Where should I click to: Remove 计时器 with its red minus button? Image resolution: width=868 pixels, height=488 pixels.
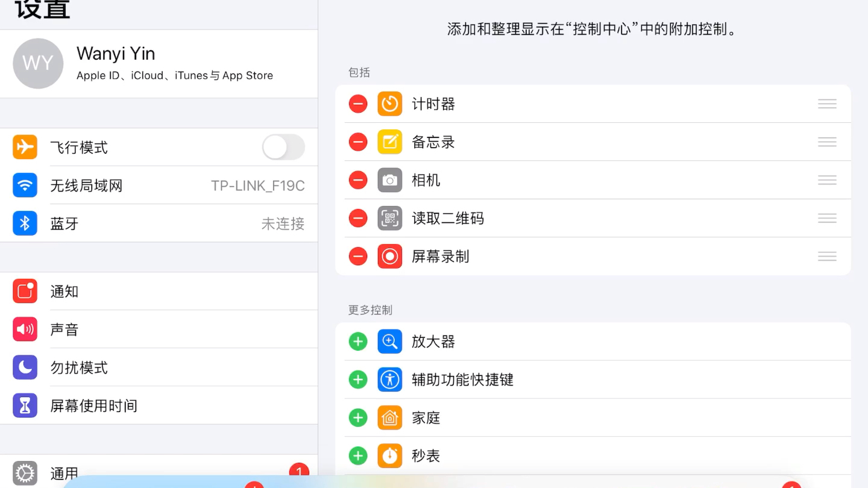pyautogui.click(x=358, y=104)
